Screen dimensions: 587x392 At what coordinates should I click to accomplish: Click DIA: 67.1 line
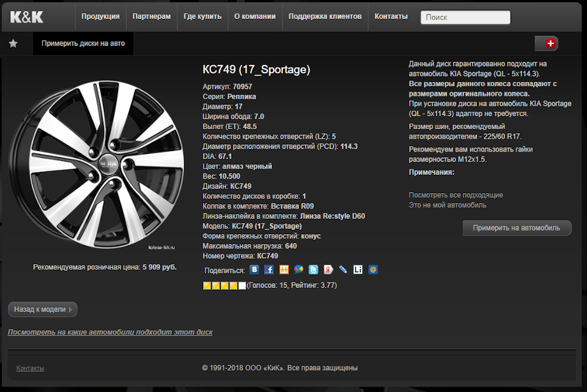click(217, 157)
